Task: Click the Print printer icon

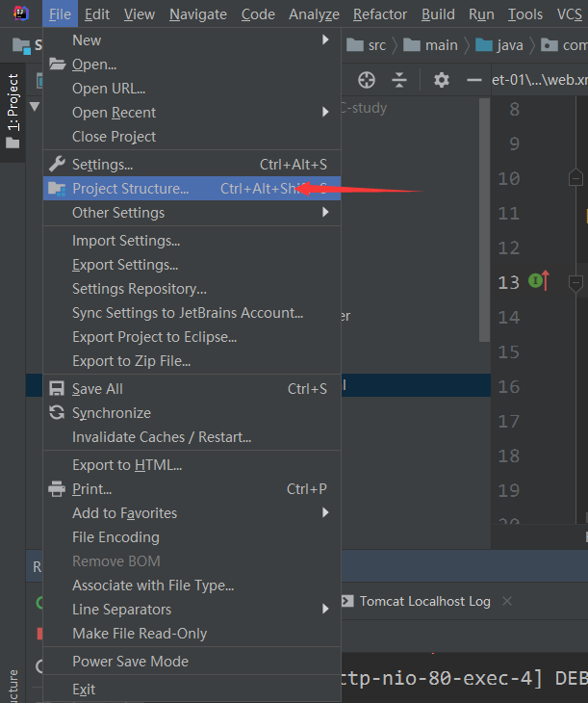Action: pos(57,489)
